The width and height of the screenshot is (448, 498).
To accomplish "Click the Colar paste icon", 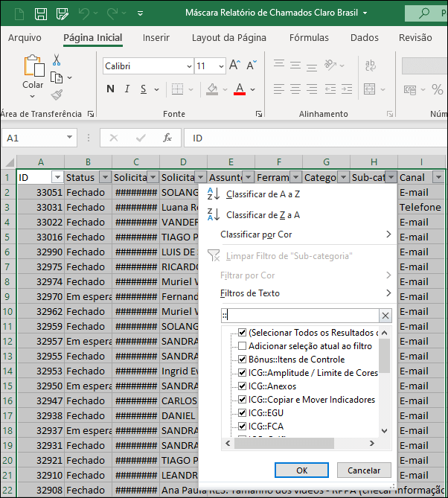I will pos(34,66).
